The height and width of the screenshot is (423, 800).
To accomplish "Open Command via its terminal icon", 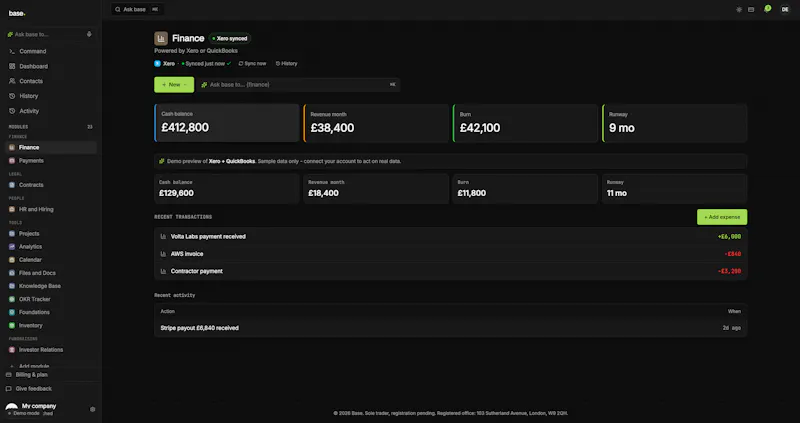I will (x=12, y=51).
